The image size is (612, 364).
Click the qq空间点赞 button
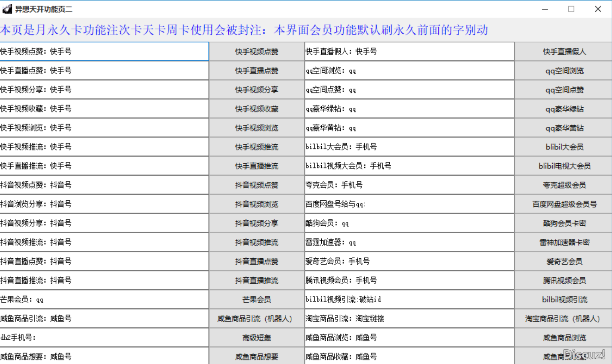563,90
